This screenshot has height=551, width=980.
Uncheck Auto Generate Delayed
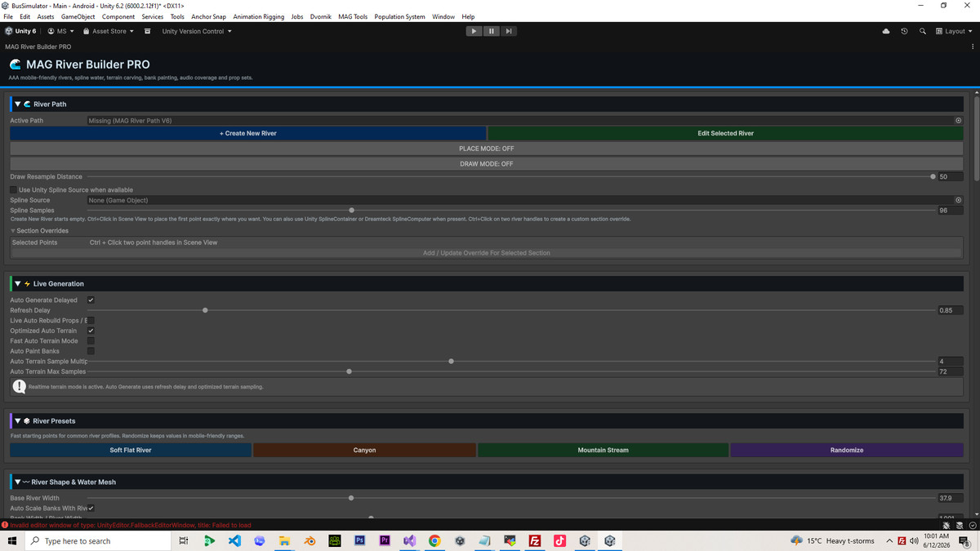pyautogui.click(x=91, y=300)
